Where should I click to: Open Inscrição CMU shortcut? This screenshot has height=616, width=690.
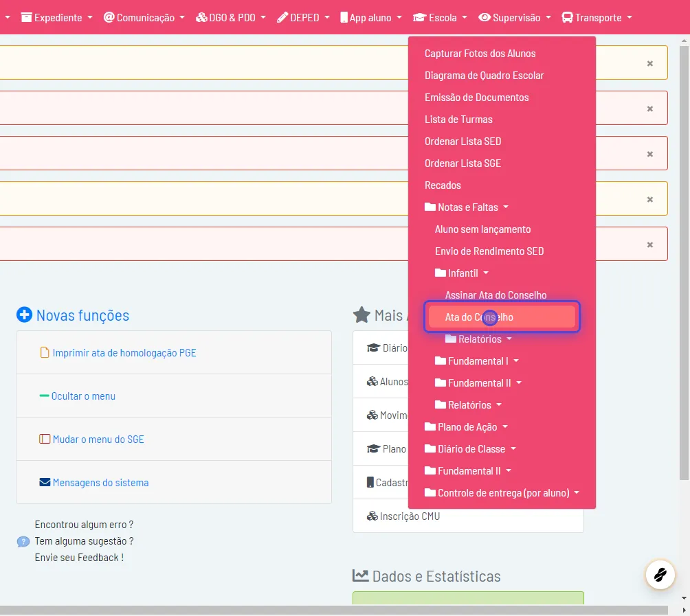coord(410,516)
